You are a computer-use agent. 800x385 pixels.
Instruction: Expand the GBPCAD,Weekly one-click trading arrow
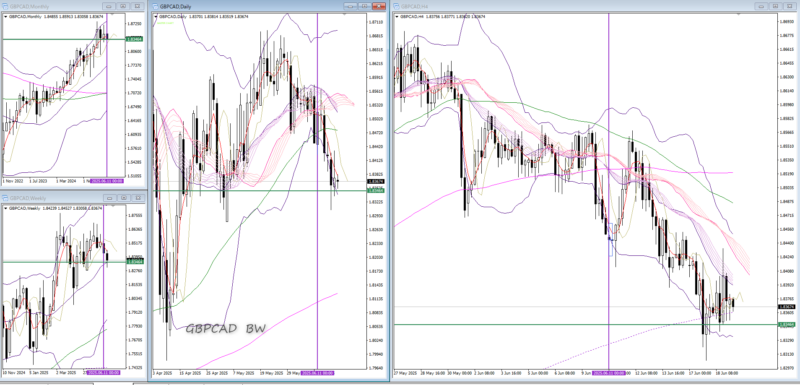[x=6, y=208]
